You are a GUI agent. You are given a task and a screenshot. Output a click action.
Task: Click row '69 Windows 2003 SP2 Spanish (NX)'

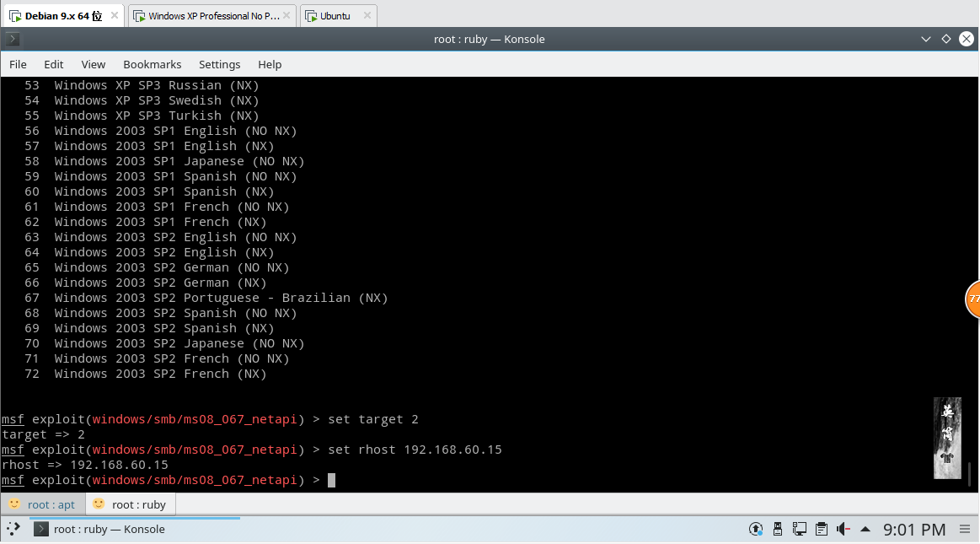tap(149, 328)
